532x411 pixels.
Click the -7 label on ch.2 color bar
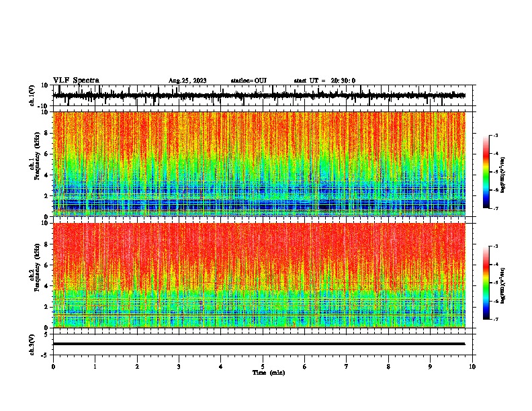tap(496, 320)
